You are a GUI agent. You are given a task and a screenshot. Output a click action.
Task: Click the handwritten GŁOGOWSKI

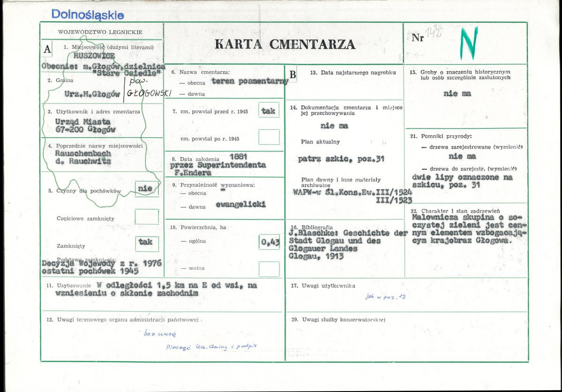149,94
